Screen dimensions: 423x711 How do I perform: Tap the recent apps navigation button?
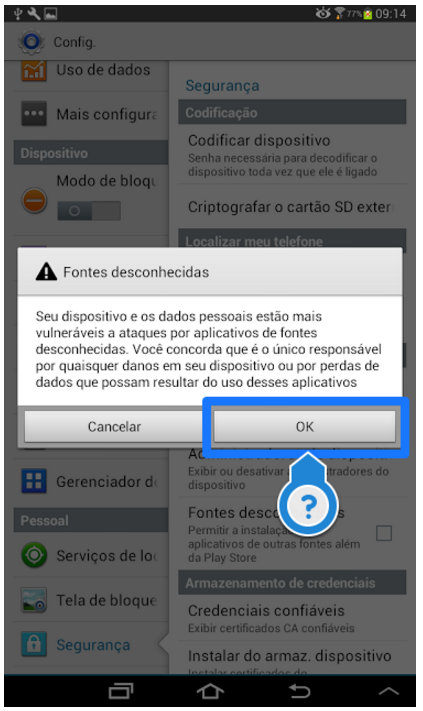pos(121,691)
